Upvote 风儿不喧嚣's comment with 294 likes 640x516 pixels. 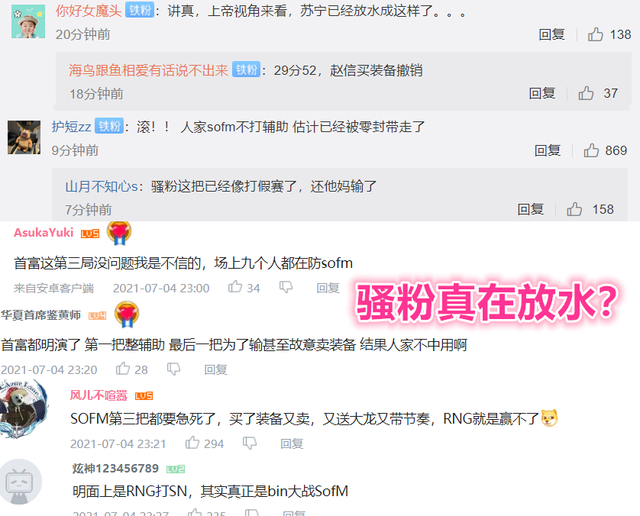192,443
